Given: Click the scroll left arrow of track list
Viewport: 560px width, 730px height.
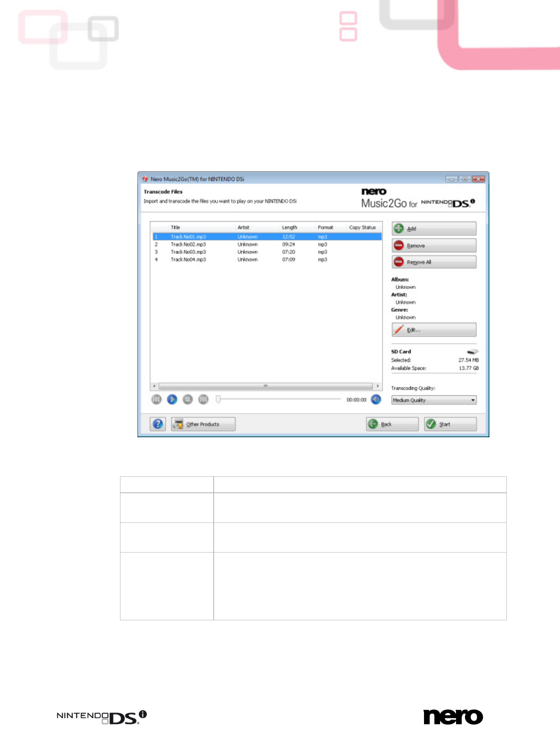Looking at the screenshot, I should click(x=155, y=386).
